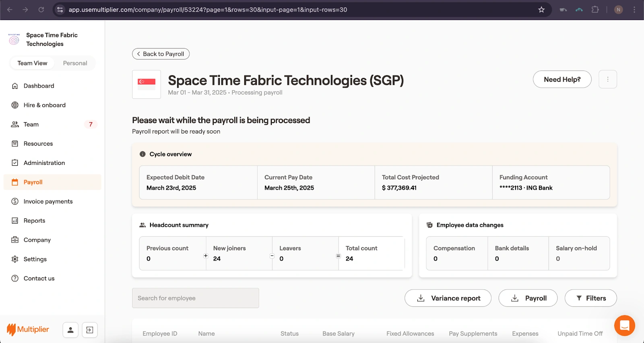The image size is (644, 343).
Task: Click the Compensation changes card
Action: coord(457,253)
